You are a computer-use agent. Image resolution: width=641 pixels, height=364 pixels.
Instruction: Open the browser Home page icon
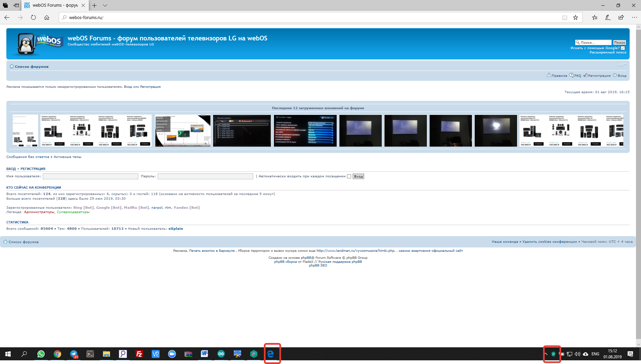[x=47, y=17]
